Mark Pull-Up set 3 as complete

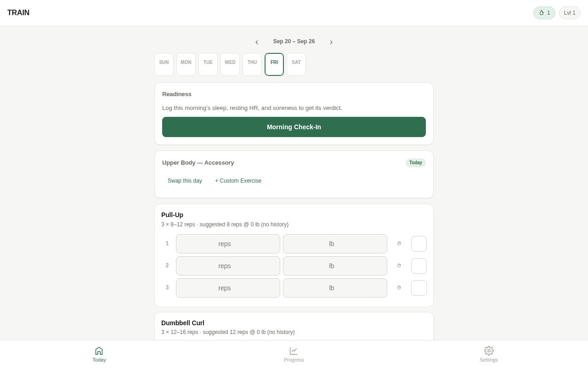tap(419, 288)
